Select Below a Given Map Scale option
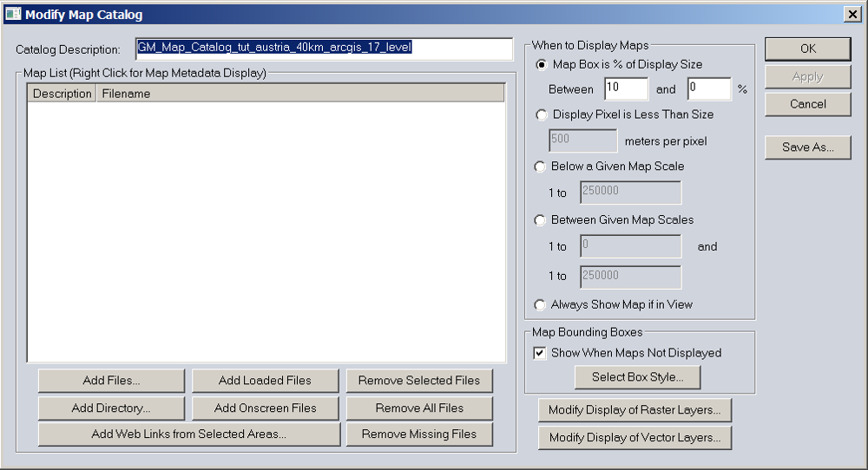Screen dimensions: 868x470 pyautogui.click(x=542, y=166)
